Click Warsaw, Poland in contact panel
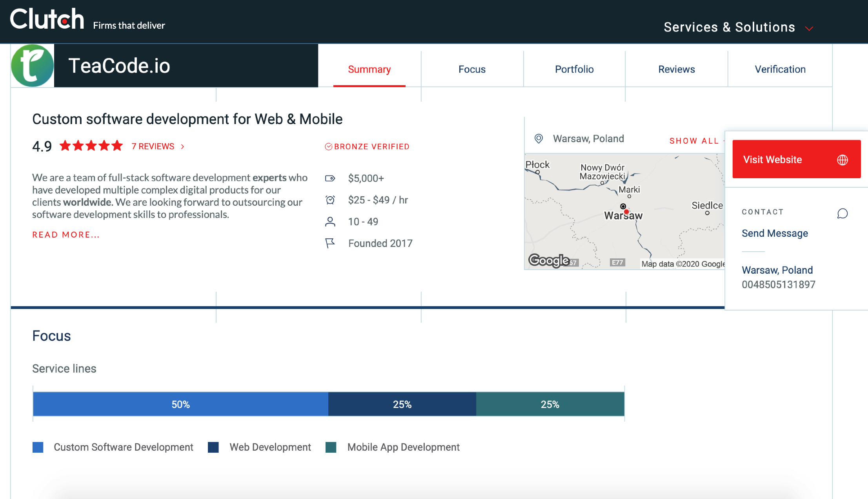Image resolution: width=868 pixels, height=499 pixels. [x=777, y=270]
